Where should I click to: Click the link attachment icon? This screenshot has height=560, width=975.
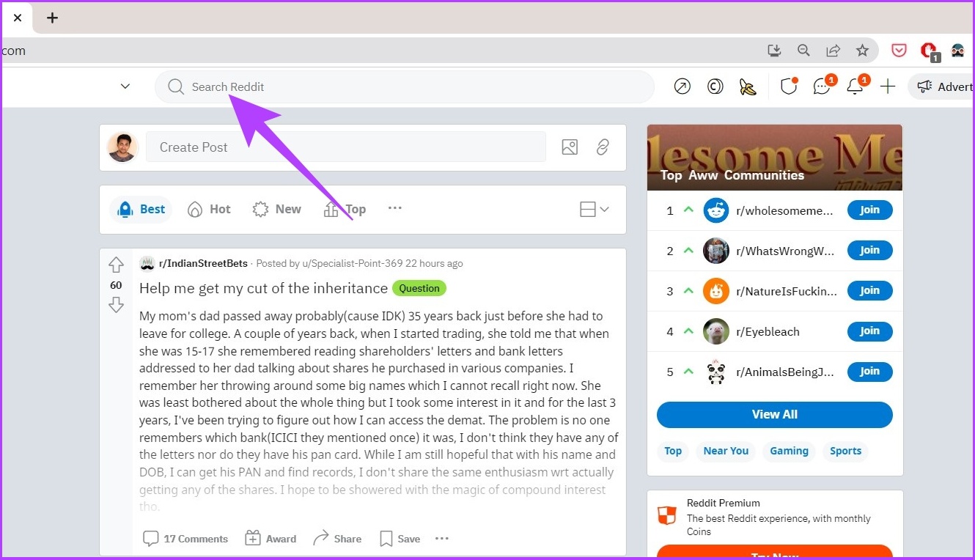click(x=603, y=147)
